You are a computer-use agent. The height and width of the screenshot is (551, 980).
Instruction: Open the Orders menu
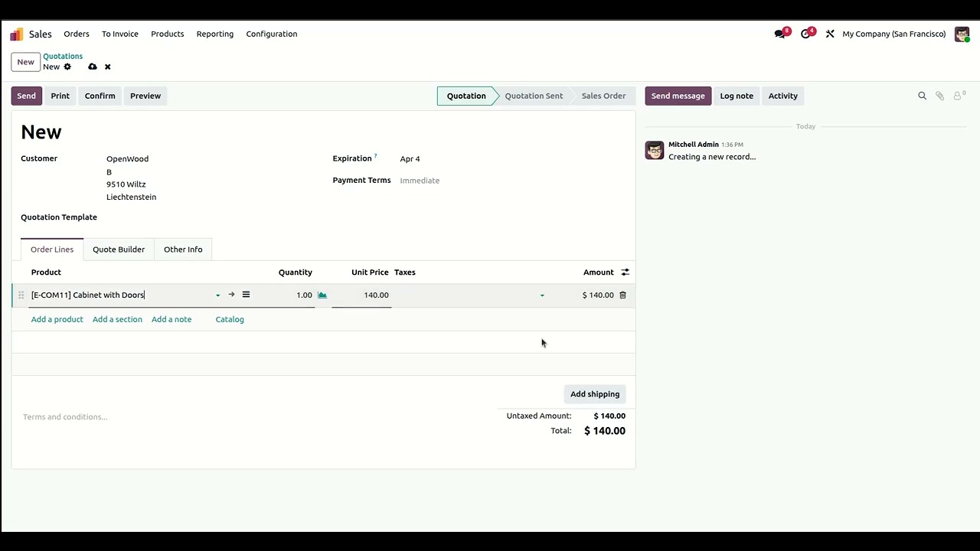click(x=77, y=34)
